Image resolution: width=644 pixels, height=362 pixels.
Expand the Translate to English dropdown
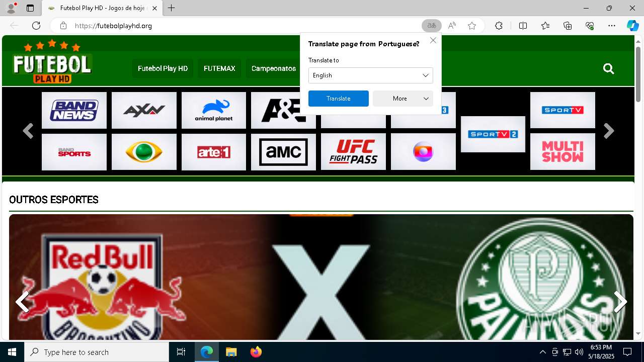pyautogui.click(x=371, y=75)
